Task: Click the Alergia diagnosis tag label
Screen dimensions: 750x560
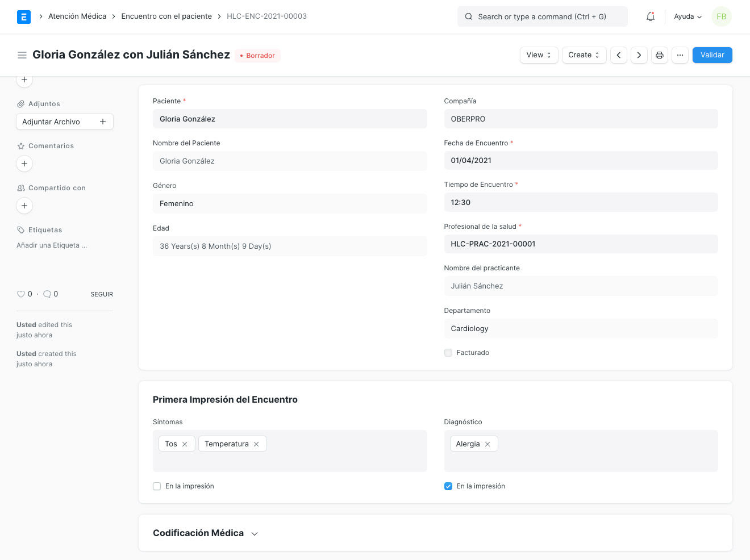Action: (468, 444)
